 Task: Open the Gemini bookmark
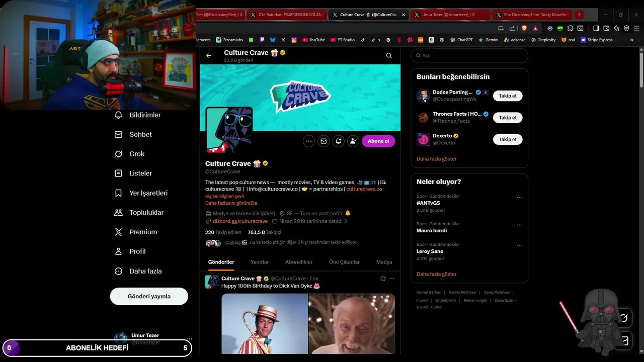click(x=488, y=40)
